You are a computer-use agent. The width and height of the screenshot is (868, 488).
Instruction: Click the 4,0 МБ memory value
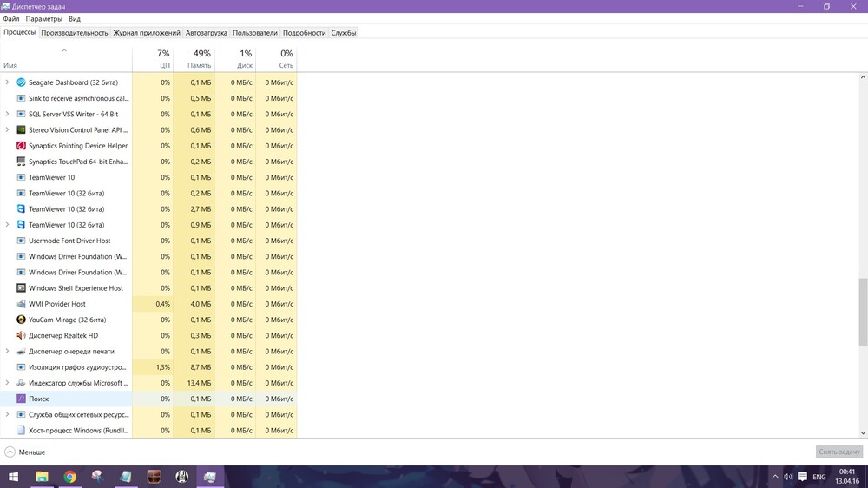(x=201, y=304)
